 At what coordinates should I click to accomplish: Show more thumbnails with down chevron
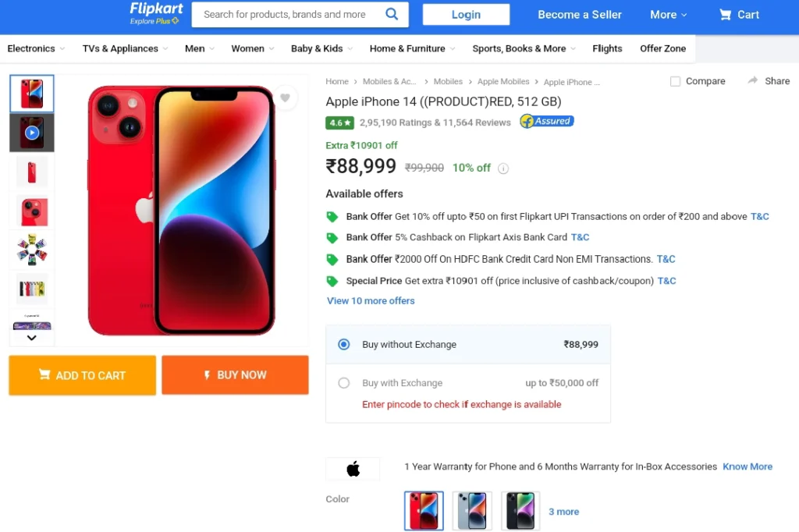(31, 338)
